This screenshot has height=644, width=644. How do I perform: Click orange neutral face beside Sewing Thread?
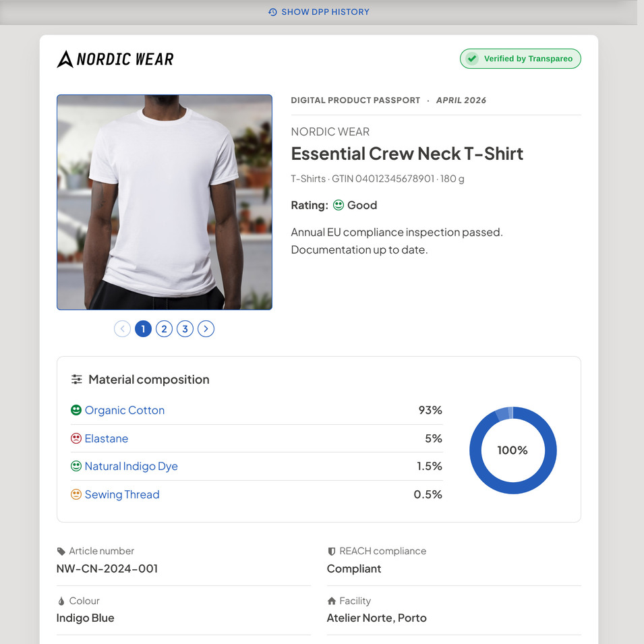coord(76,494)
